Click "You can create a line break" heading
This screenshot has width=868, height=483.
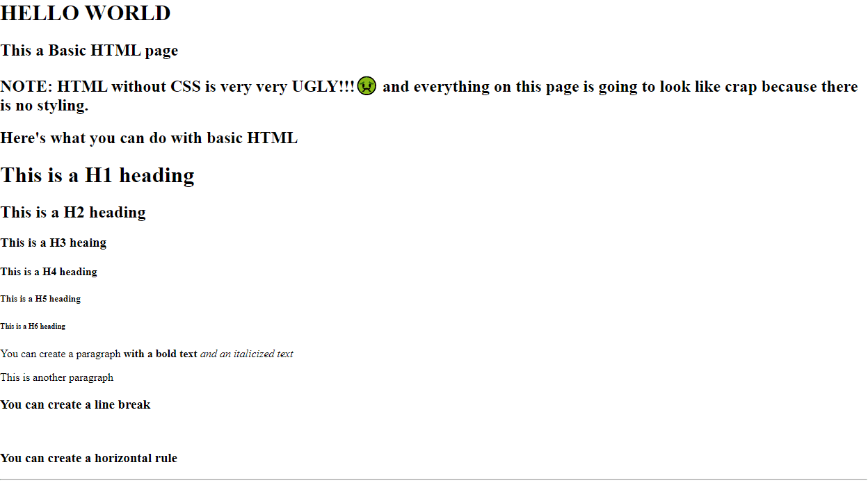coord(75,404)
